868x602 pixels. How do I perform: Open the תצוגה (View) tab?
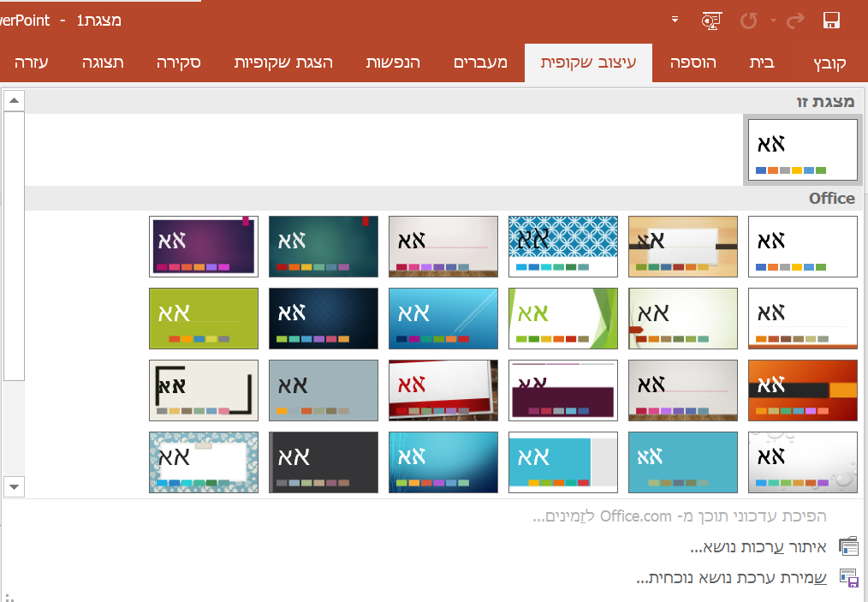click(x=103, y=63)
